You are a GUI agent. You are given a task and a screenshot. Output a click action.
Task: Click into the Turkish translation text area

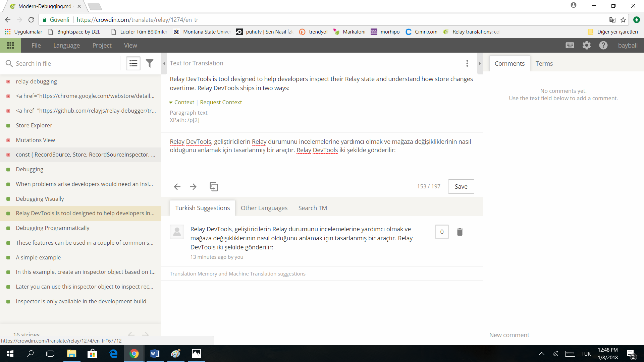pyautogui.click(x=322, y=154)
